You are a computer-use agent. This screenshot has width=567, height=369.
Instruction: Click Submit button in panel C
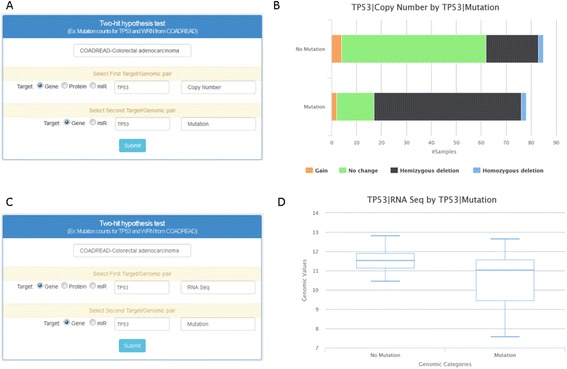pyautogui.click(x=132, y=345)
